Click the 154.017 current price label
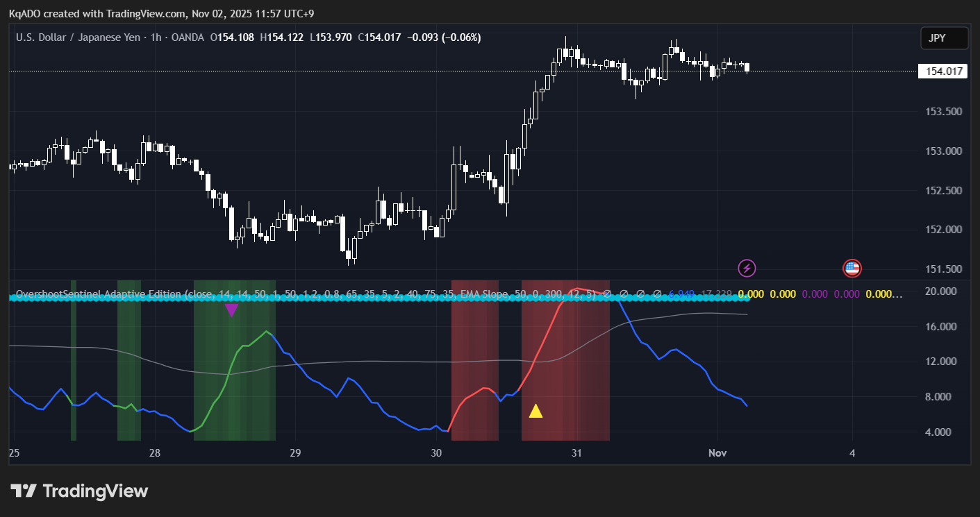This screenshot has width=980, height=517. [942, 71]
